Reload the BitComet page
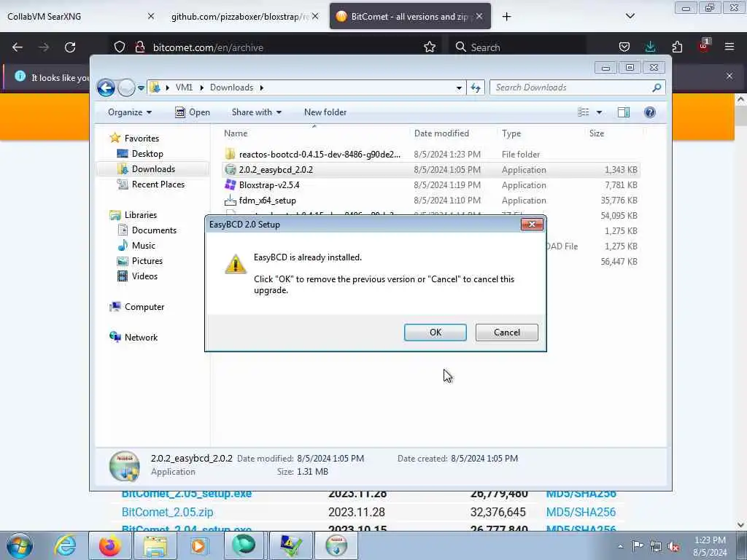747x560 pixels. [x=70, y=47]
